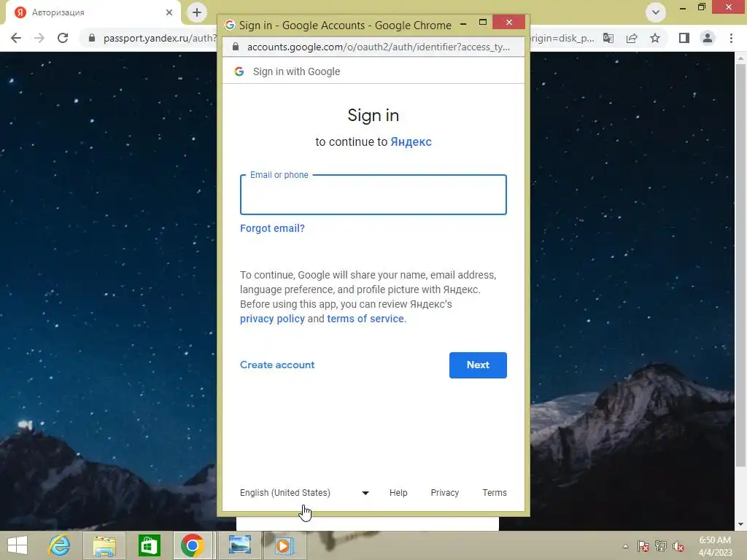Click the padlock in Yandex address bar
The width and height of the screenshot is (747, 560).
(x=92, y=38)
